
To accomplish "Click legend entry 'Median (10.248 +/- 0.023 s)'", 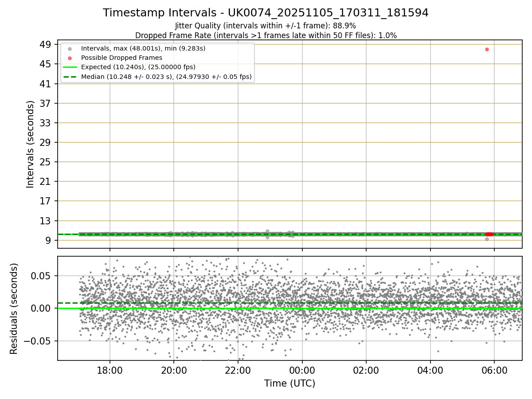I will pos(166,77).
